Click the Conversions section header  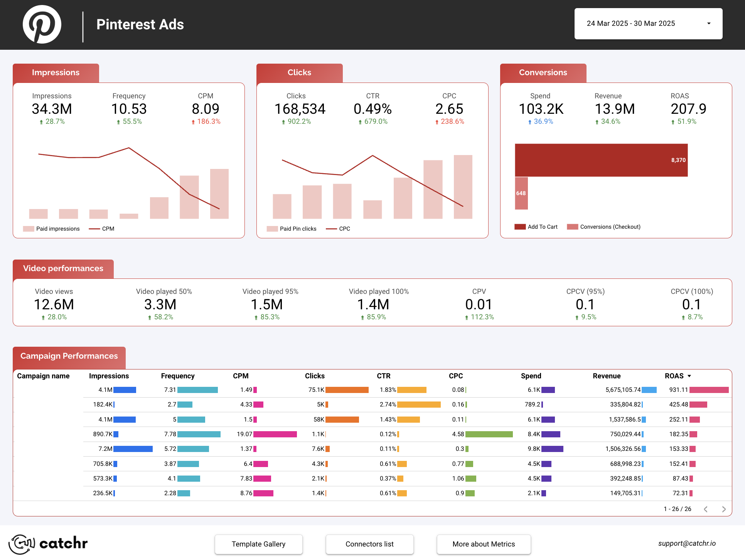tap(543, 73)
